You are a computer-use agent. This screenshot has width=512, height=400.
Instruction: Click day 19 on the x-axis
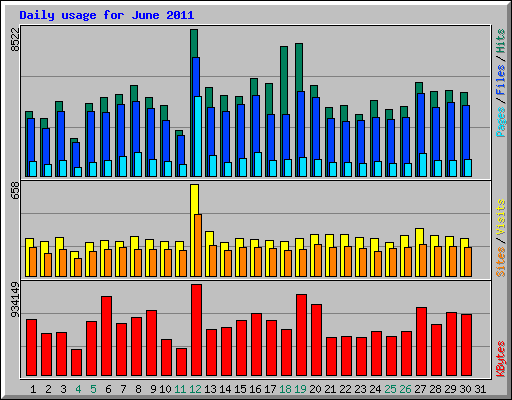click(x=300, y=389)
